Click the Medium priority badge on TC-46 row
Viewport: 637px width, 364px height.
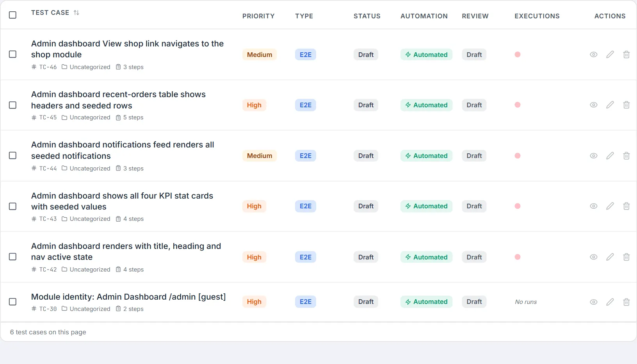(x=260, y=55)
